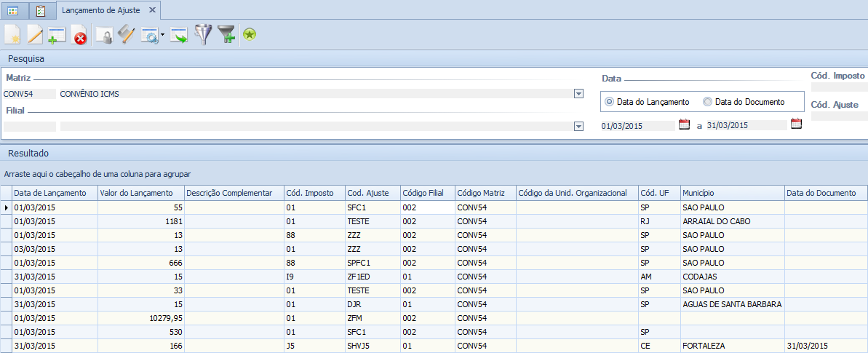Click the Filial code input field
868x353 pixels.
tap(29, 126)
